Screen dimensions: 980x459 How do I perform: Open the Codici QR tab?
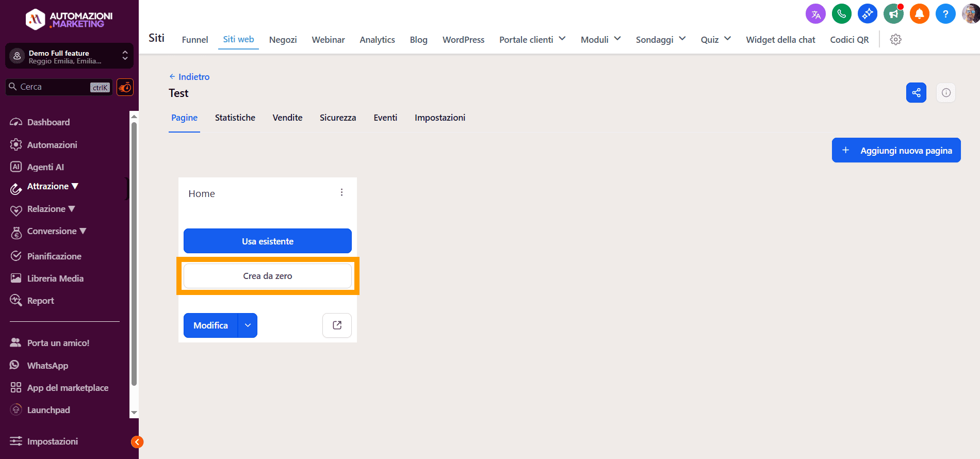[850, 40]
